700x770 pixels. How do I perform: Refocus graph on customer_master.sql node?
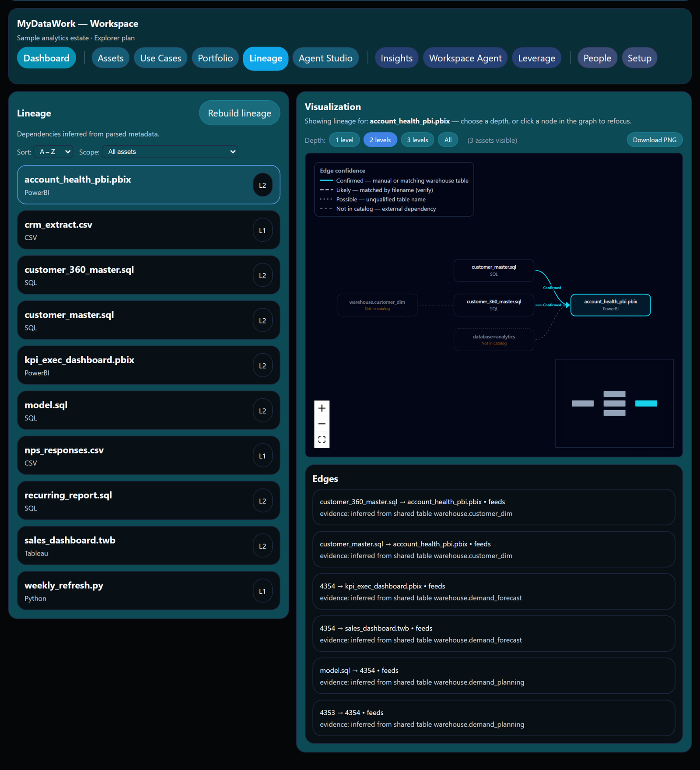pyautogui.click(x=493, y=270)
